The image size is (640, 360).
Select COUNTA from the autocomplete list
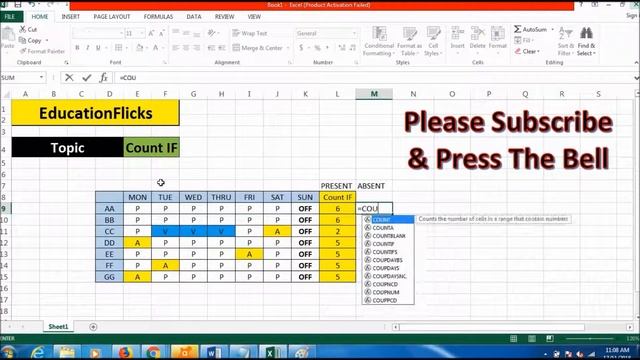(388, 228)
